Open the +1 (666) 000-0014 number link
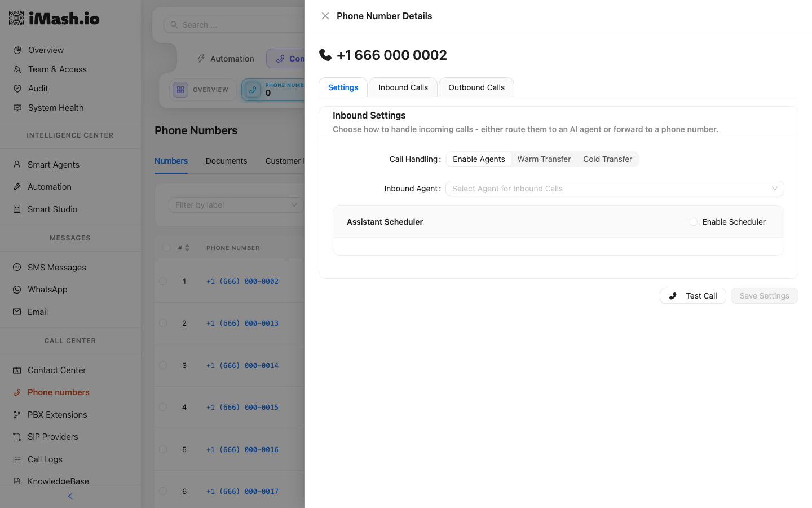The width and height of the screenshot is (812, 508). [x=242, y=365]
